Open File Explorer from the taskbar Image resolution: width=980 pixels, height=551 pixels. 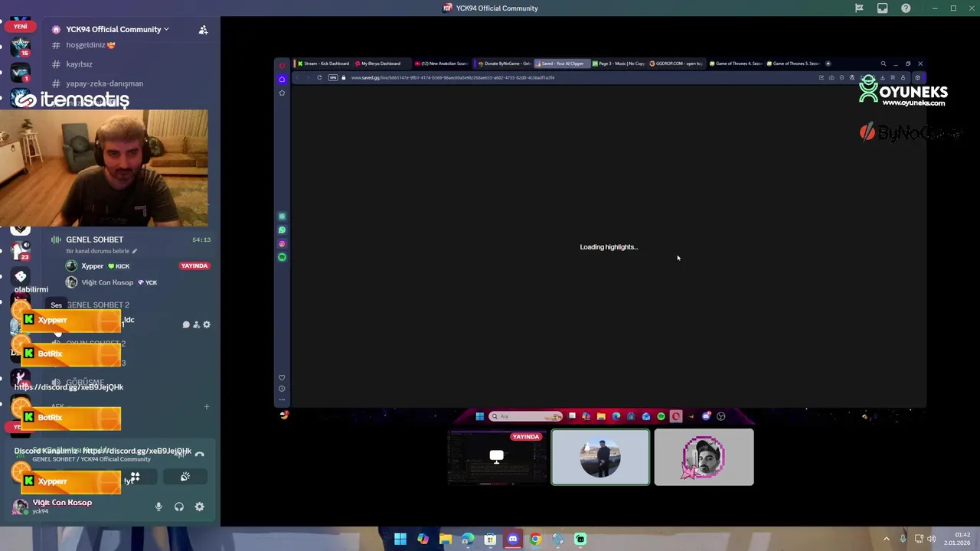(446, 539)
